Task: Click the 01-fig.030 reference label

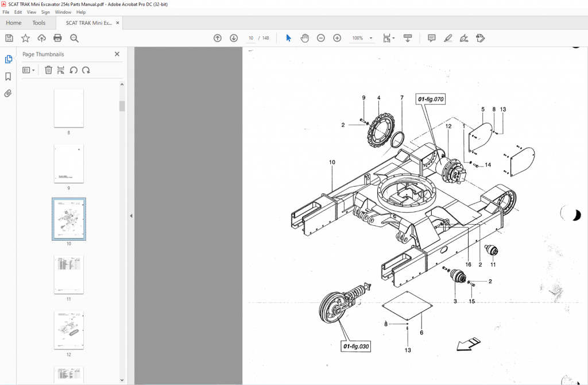Action: (x=356, y=346)
